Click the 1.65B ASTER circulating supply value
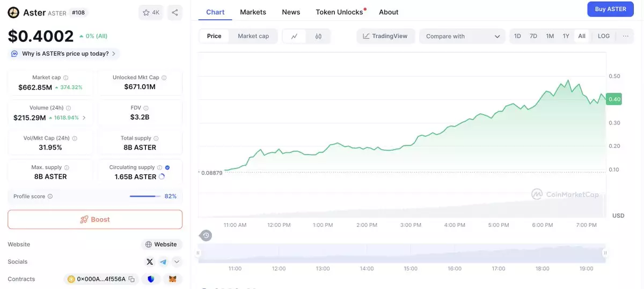644x289 pixels. 135,177
